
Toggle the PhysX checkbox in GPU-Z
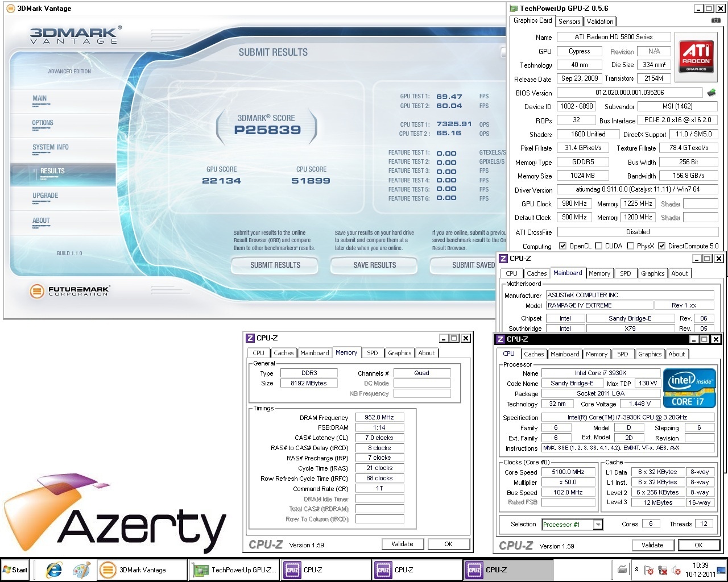pyautogui.click(x=630, y=246)
